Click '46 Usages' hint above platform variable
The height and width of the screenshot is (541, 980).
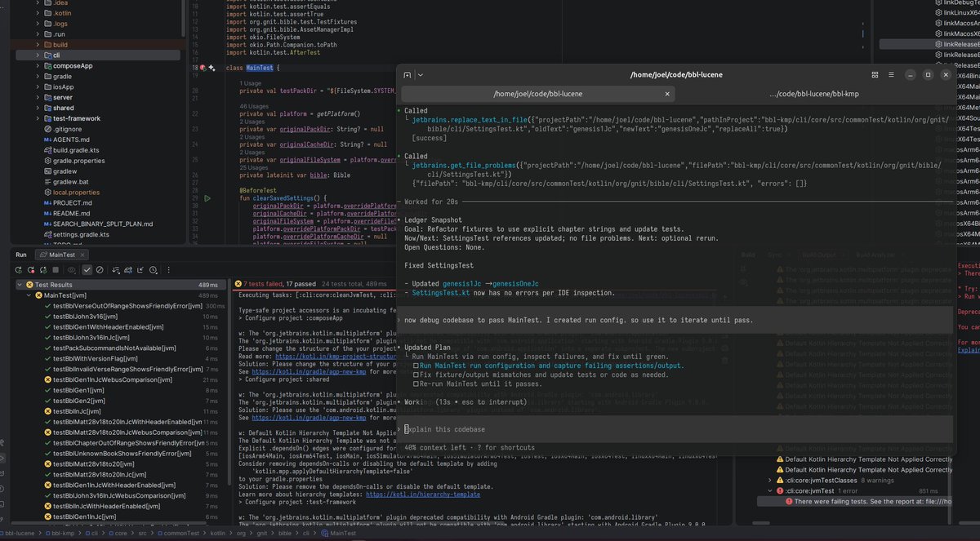click(254, 106)
